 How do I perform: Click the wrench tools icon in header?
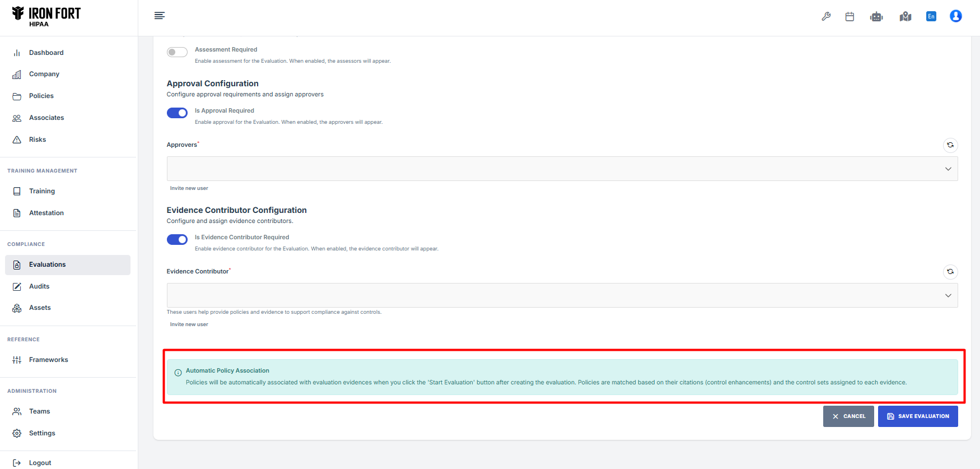click(x=826, y=16)
